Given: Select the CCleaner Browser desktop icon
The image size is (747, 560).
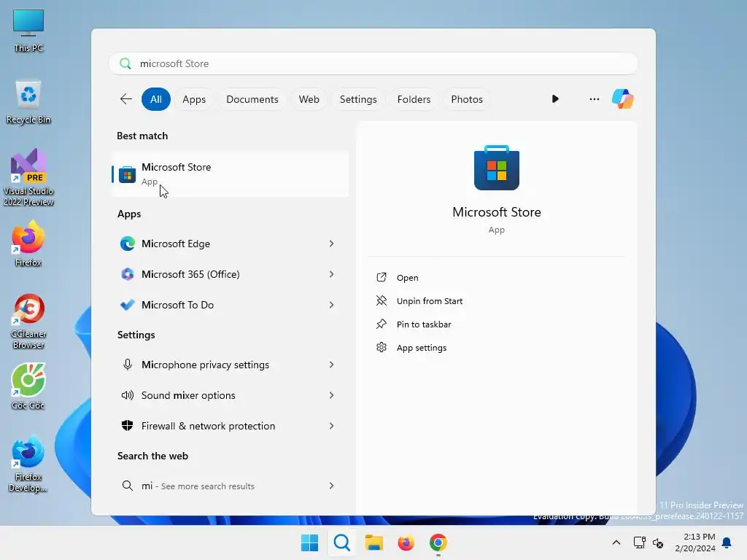Looking at the screenshot, I should [28, 322].
